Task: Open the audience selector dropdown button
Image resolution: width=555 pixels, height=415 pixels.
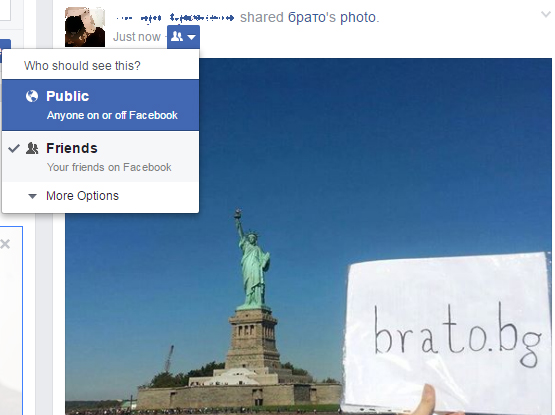Action: 183,36
